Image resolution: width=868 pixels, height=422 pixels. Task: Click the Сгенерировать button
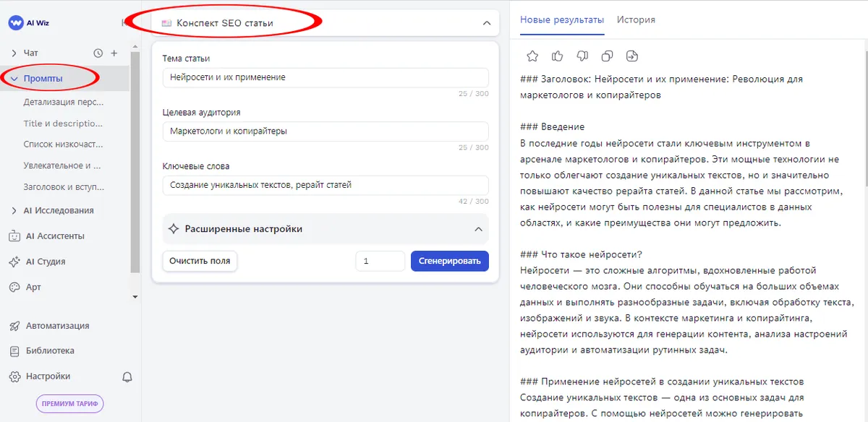click(449, 261)
